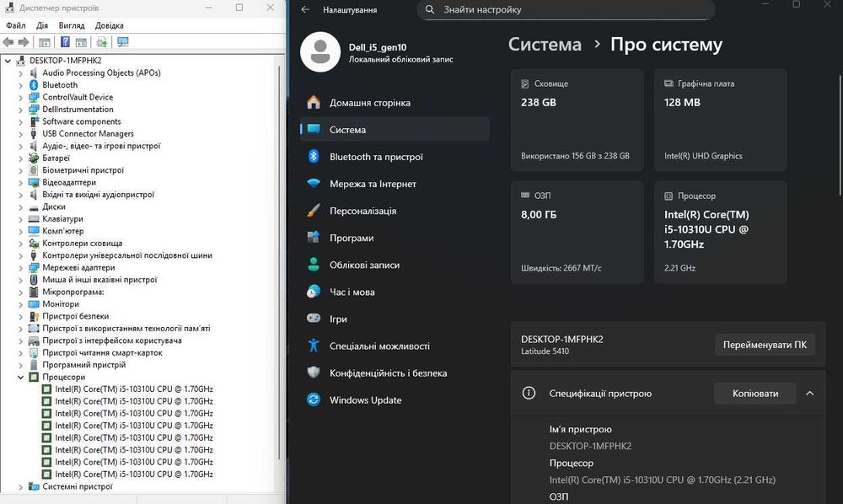Click Система breadcrumb in Settings header

(x=545, y=45)
